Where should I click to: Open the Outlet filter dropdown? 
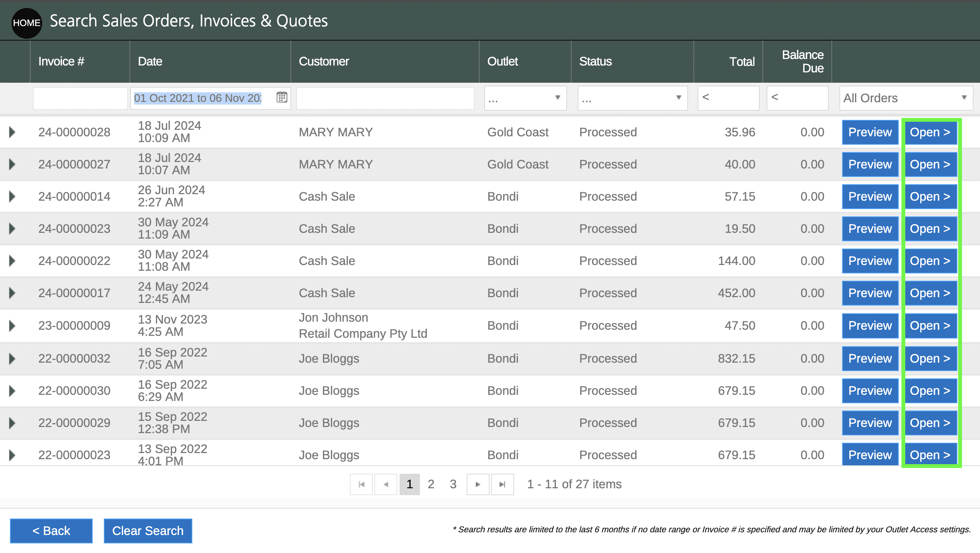[525, 98]
